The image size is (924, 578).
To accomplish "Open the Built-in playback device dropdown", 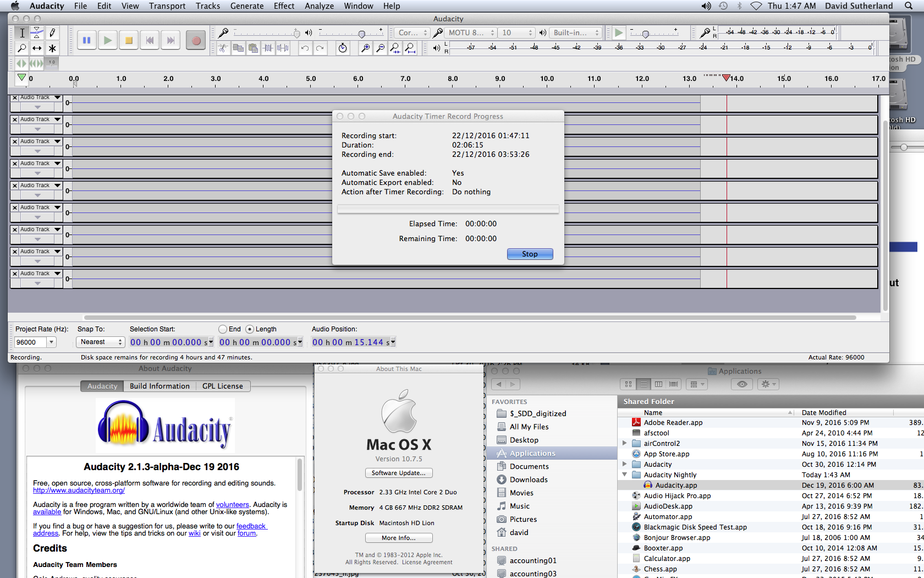I will pyautogui.click(x=576, y=33).
